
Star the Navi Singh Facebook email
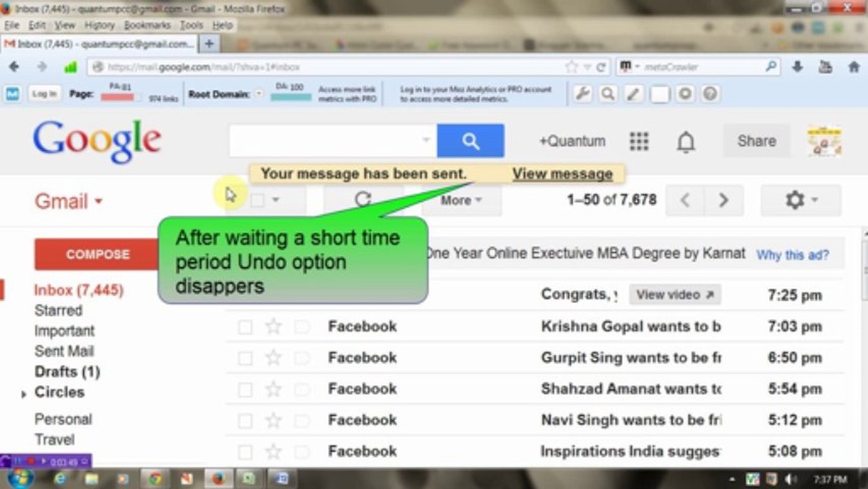point(273,420)
